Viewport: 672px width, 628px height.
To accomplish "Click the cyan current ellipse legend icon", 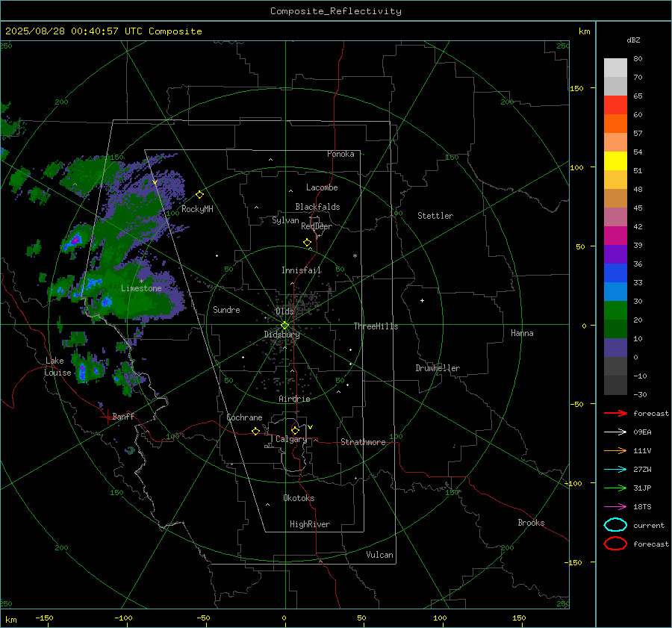I will click(x=615, y=525).
